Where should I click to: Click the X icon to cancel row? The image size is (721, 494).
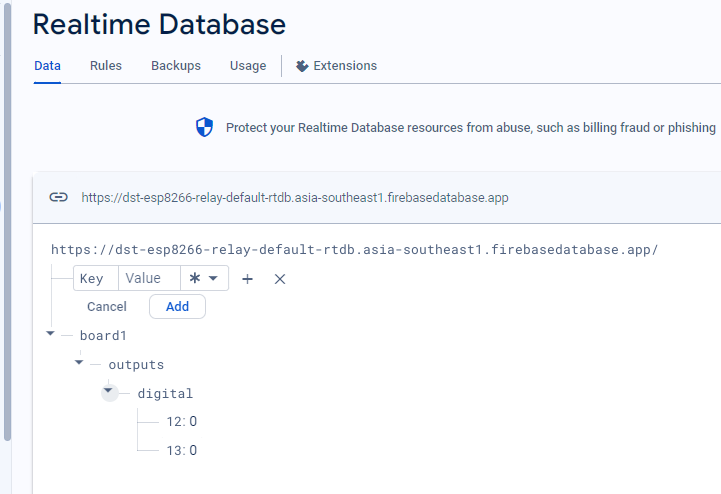[280, 279]
